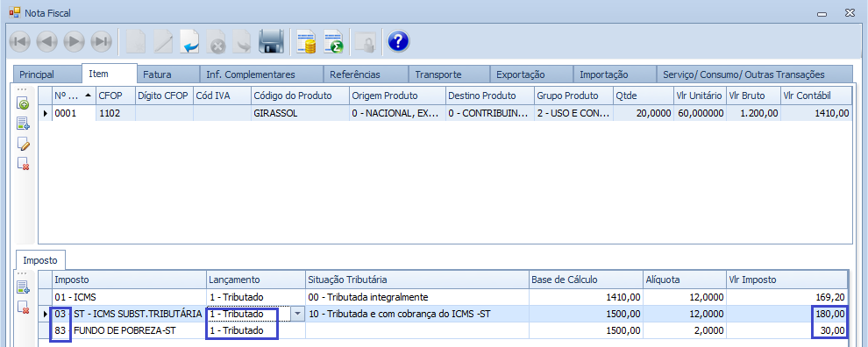The image size is (868, 347).
Task: Click the CFOP cell 1102
Action: (115, 113)
